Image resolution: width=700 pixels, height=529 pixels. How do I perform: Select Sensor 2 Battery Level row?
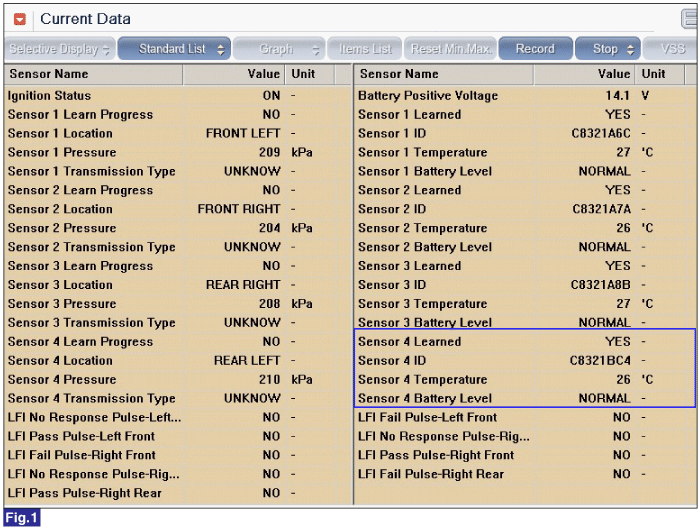coord(525,247)
